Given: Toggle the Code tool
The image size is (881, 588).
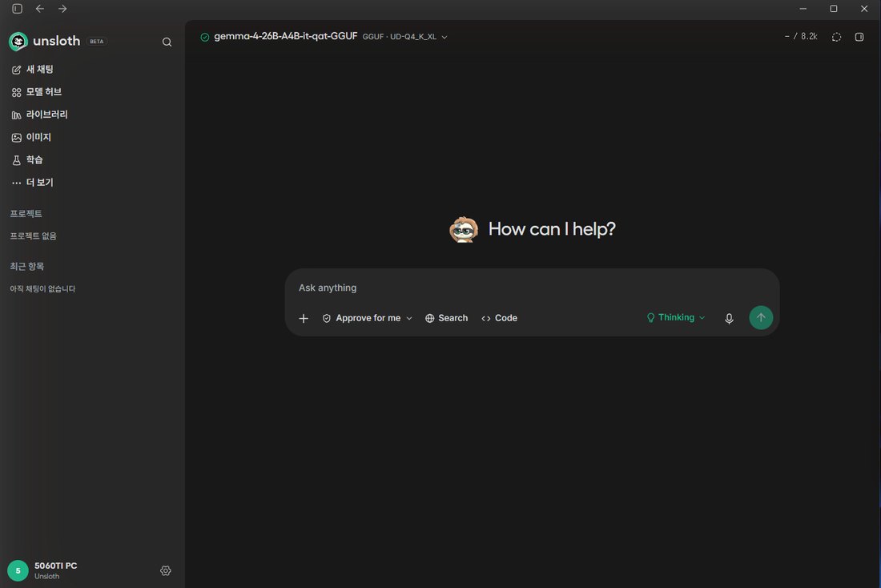Looking at the screenshot, I should [x=500, y=318].
